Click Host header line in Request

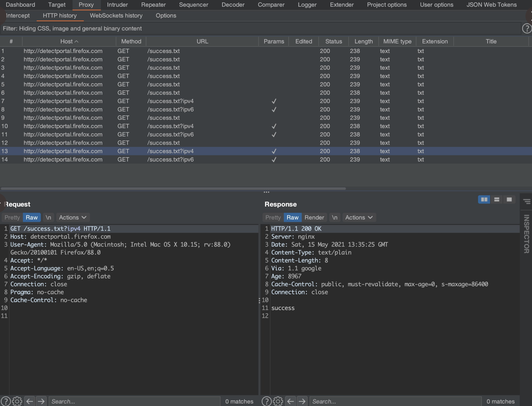60,236
